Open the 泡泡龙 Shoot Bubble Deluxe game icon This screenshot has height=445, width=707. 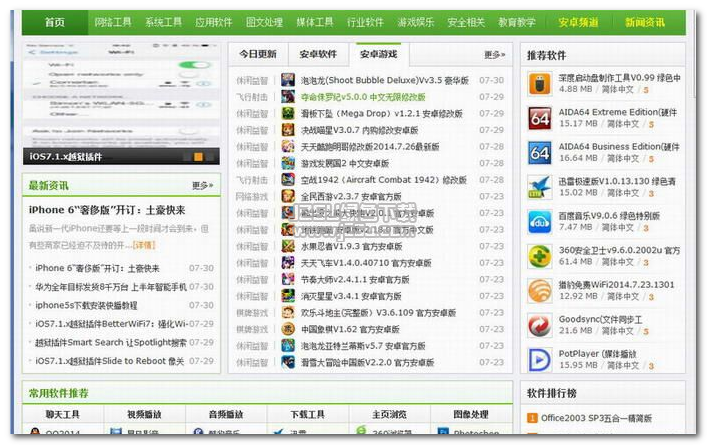point(288,80)
